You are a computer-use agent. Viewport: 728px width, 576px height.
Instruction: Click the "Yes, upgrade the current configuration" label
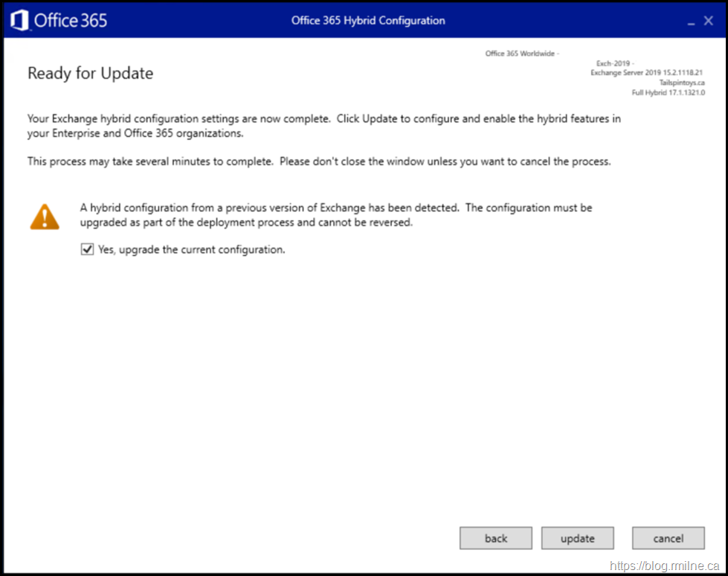(x=192, y=250)
